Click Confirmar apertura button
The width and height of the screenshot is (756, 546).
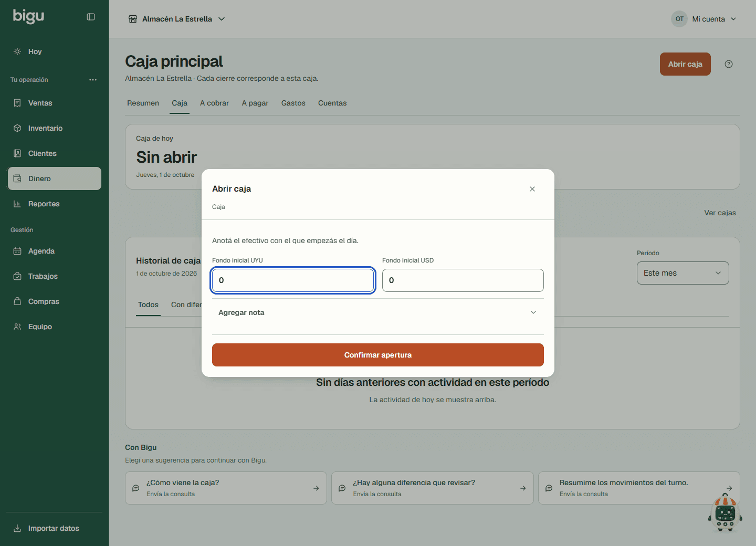[378, 355]
